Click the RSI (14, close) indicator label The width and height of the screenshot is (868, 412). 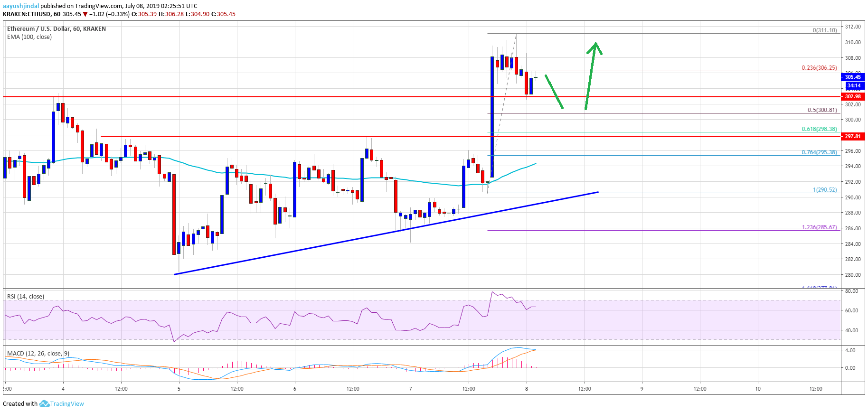tap(26, 297)
